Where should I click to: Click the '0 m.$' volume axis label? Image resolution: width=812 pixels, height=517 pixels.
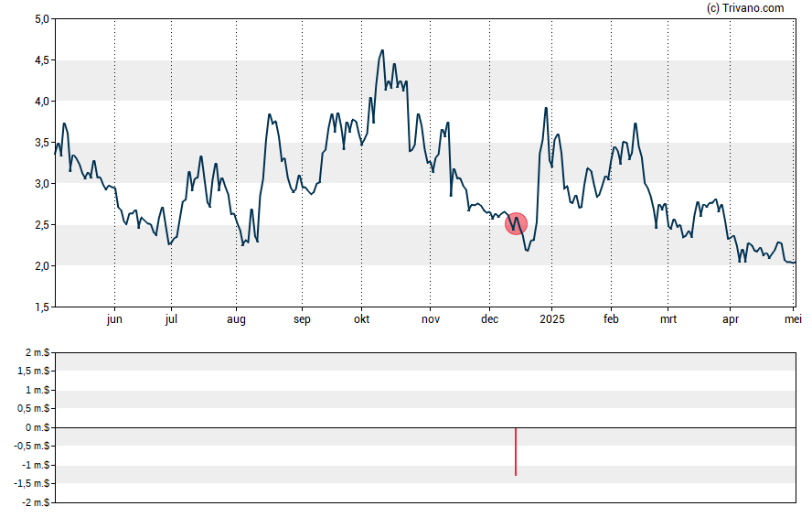[37, 427]
